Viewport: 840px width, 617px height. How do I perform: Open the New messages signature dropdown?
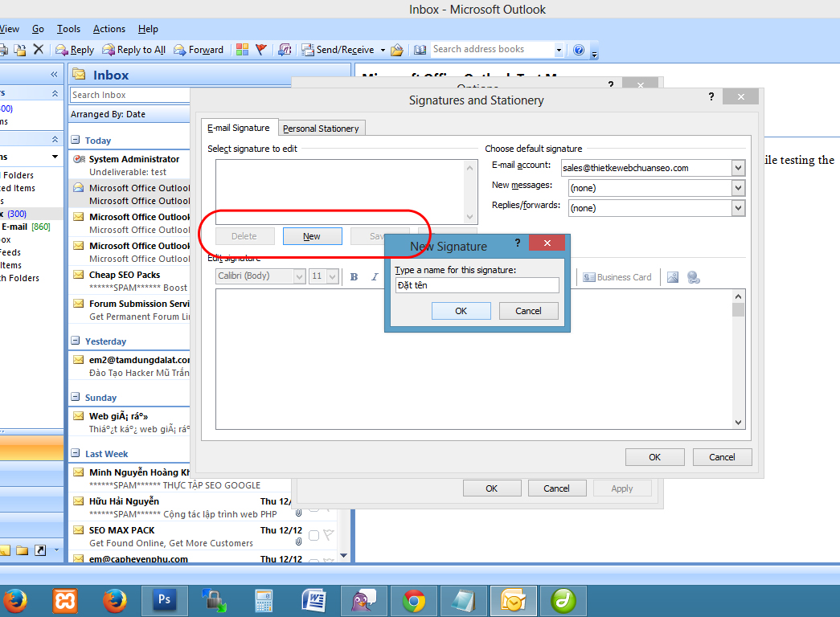tap(738, 188)
